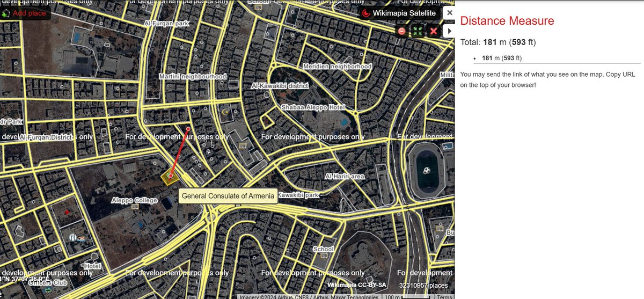The height and width of the screenshot is (299, 644).
Task: Click the School label on the map
Action: click(323, 249)
